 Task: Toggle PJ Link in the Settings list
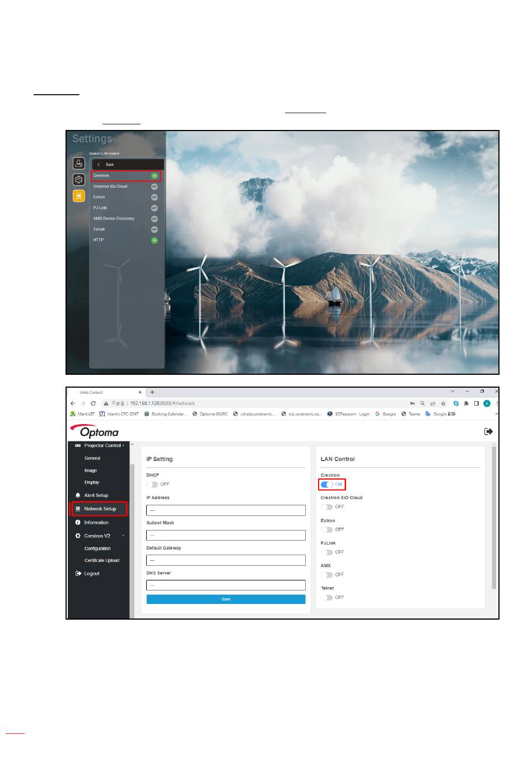tap(155, 208)
